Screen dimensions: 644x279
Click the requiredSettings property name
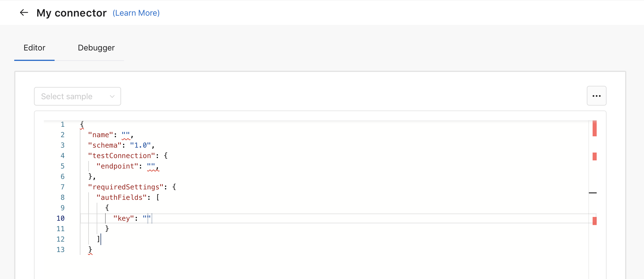pyautogui.click(x=126, y=187)
